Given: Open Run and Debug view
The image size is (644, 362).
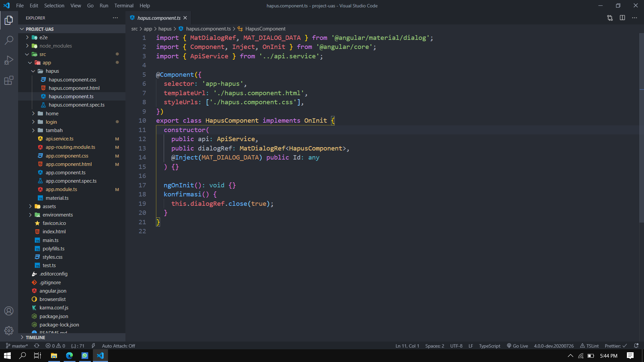Looking at the screenshot, I should (x=9, y=60).
